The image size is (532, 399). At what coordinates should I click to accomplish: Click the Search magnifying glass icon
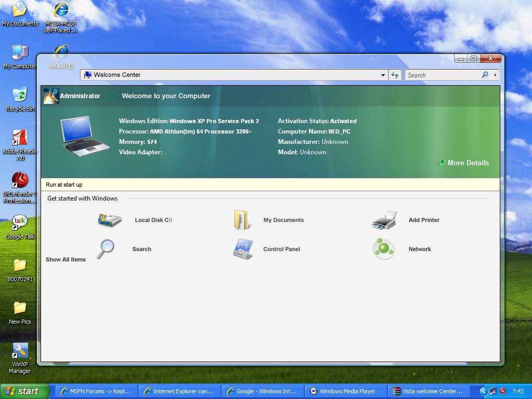[106, 249]
